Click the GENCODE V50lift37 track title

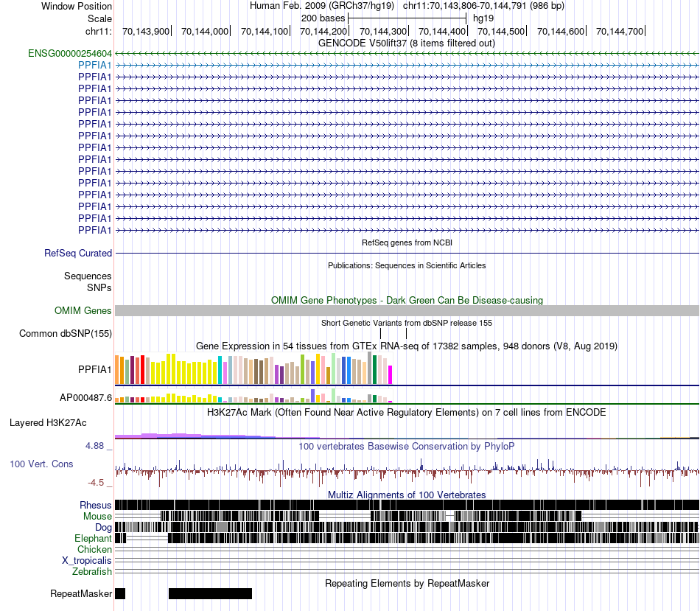point(407,43)
